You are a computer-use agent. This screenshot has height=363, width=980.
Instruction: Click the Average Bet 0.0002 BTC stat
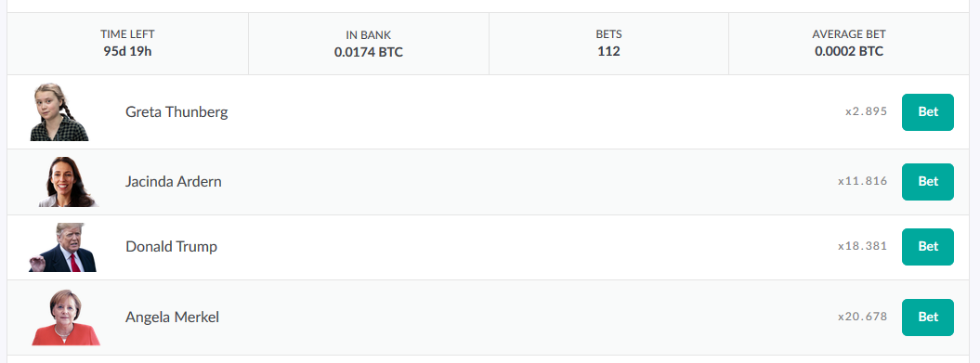tap(849, 44)
